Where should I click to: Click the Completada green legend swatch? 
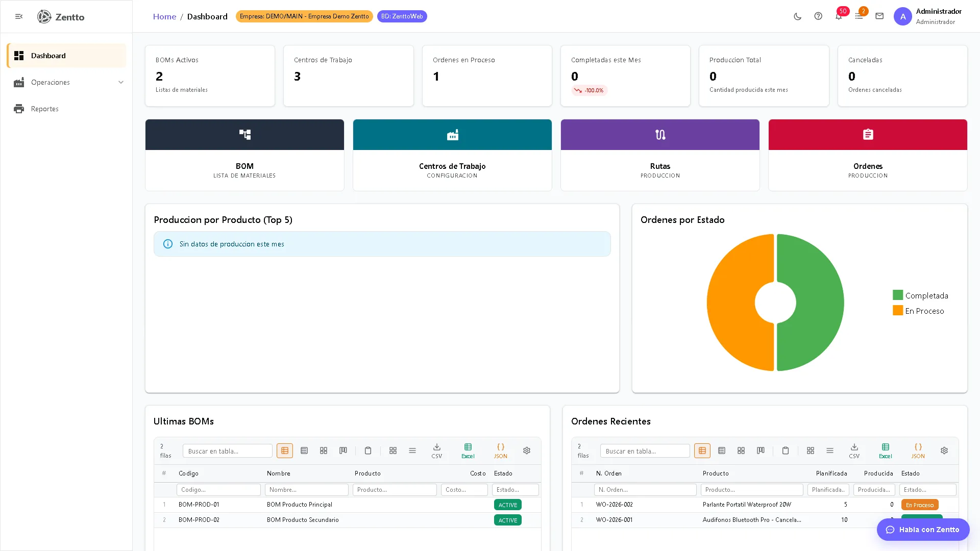[x=898, y=295]
